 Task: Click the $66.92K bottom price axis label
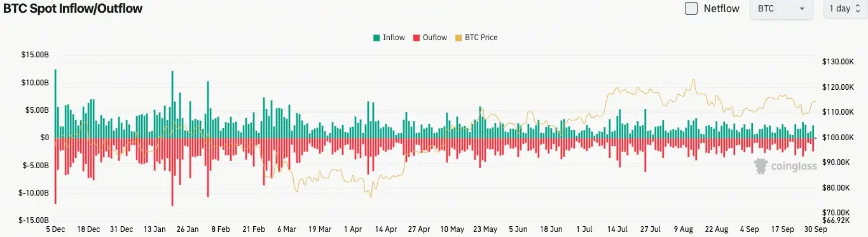click(x=836, y=220)
